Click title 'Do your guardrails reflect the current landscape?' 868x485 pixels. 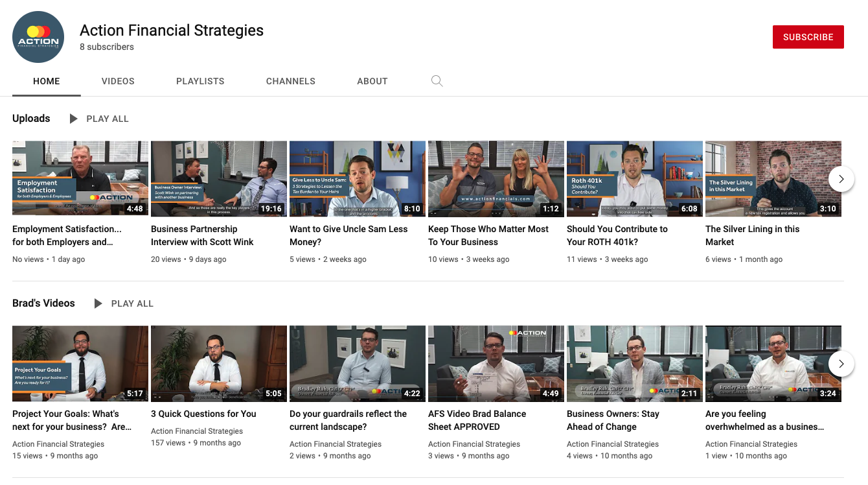[x=348, y=420]
